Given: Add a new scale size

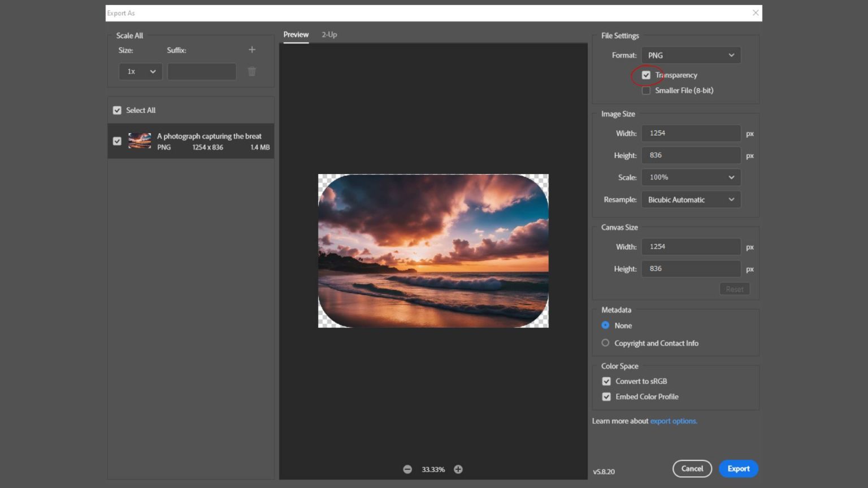Looking at the screenshot, I should pyautogui.click(x=251, y=50).
